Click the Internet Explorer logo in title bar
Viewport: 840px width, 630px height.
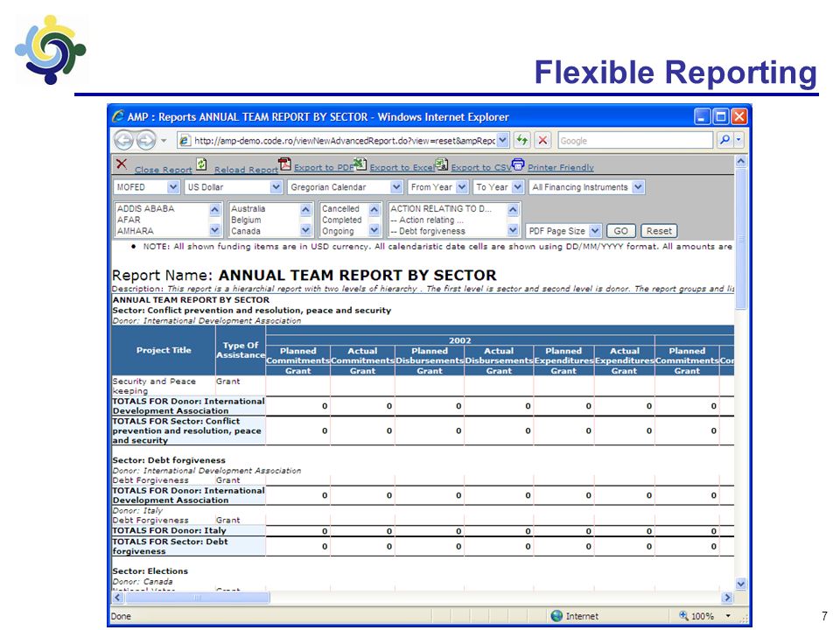point(118,116)
